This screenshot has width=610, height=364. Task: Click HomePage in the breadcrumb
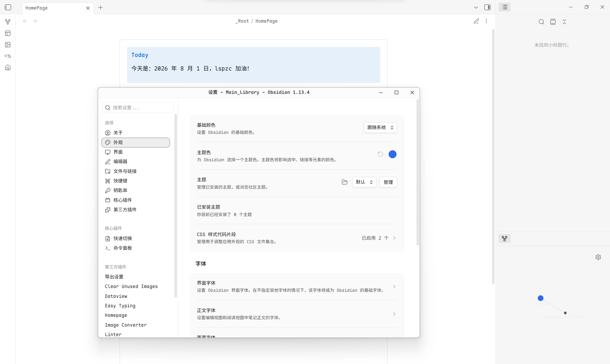[266, 21]
